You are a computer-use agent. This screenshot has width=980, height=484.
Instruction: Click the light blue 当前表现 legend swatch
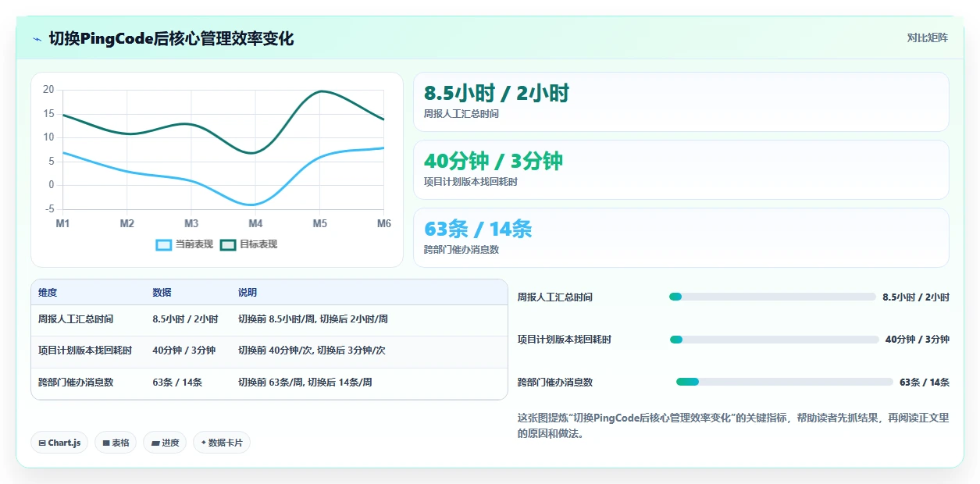click(x=164, y=245)
